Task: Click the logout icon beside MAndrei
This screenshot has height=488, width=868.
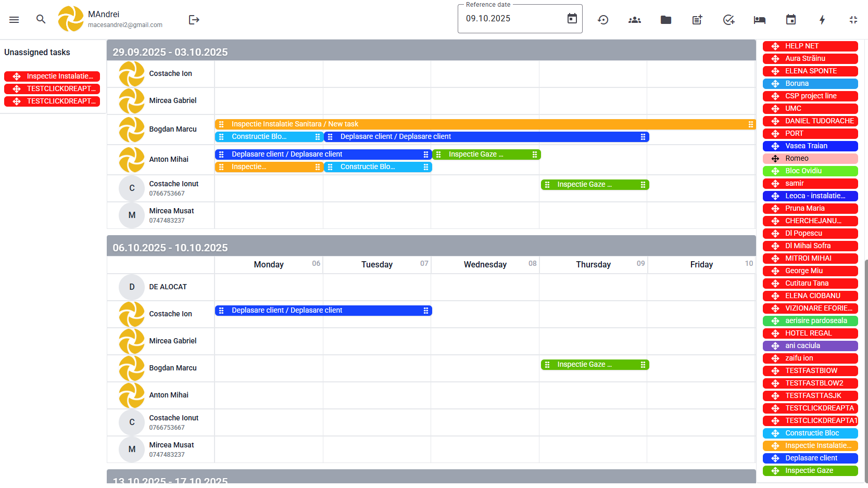Action: [x=194, y=20]
